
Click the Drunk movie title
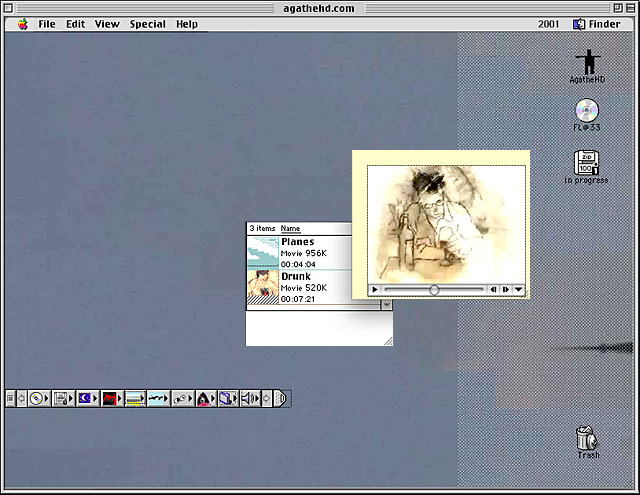coord(296,276)
